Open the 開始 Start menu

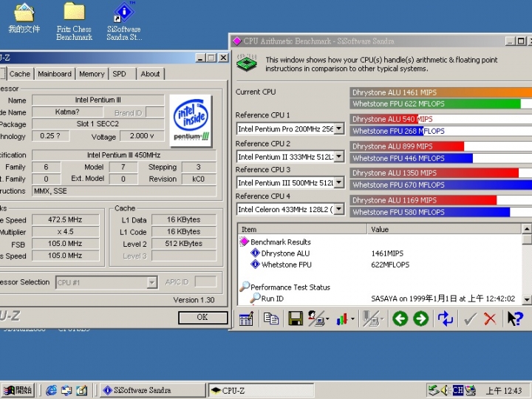click(18, 390)
